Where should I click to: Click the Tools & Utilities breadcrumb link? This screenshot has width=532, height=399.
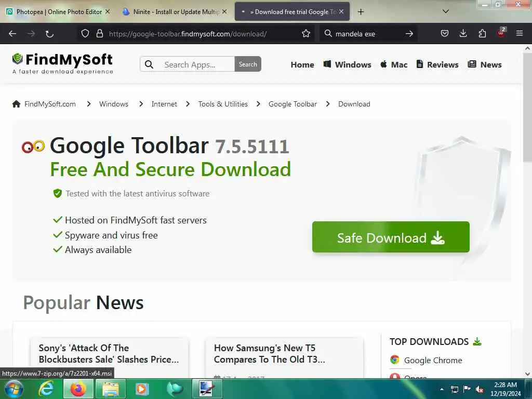point(223,104)
